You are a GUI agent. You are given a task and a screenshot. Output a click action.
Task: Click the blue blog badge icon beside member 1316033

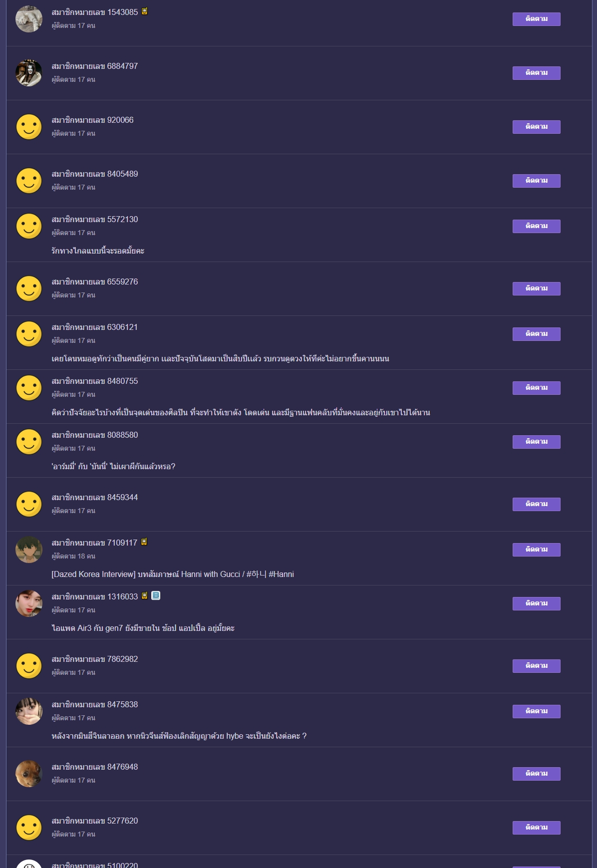click(x=156, y=595)
